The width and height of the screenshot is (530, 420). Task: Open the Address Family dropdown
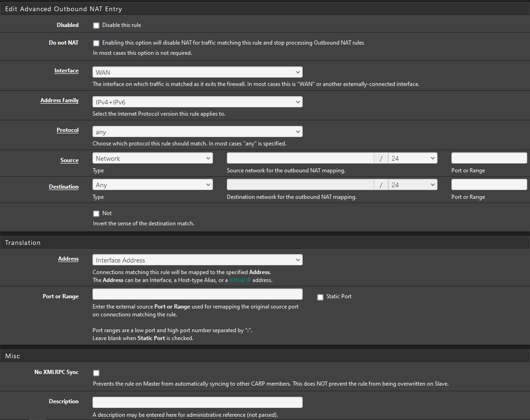pos(198,102)
